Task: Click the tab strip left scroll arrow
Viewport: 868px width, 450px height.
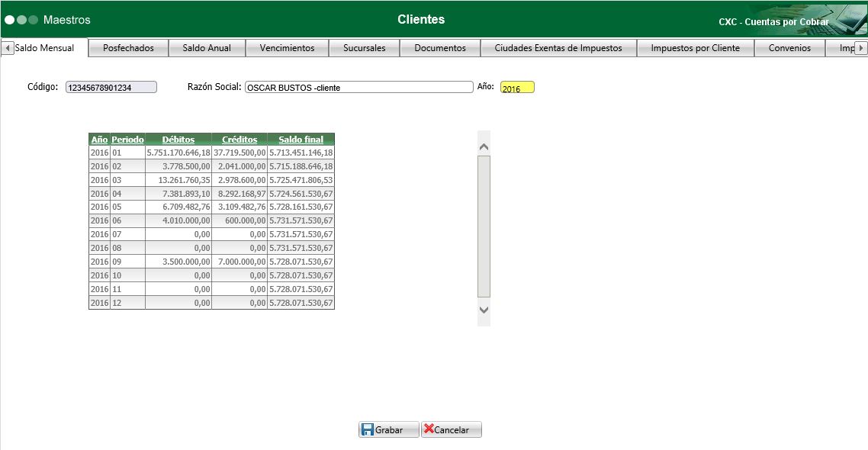Action: 7,48
